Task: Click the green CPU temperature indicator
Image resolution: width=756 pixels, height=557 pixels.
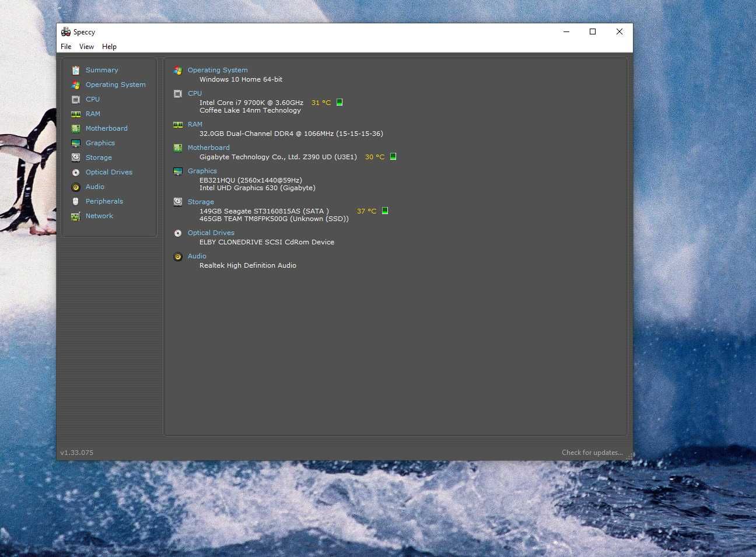Action: (x=339, y=102)
